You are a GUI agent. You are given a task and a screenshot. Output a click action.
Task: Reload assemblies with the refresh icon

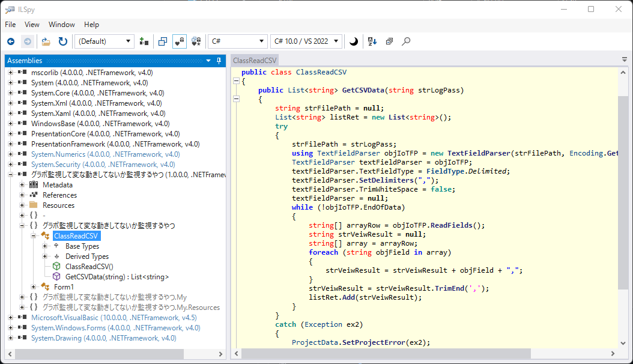click(62, 41)
